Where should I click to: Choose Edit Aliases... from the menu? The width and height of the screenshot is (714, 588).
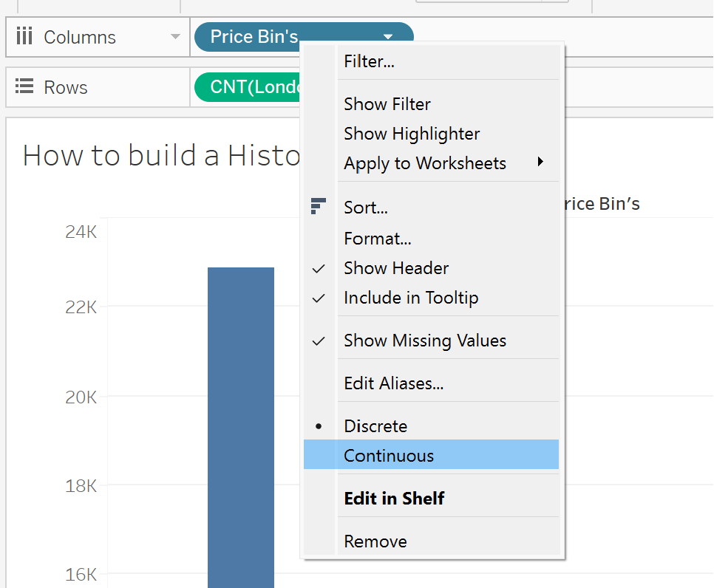(393, 383)
